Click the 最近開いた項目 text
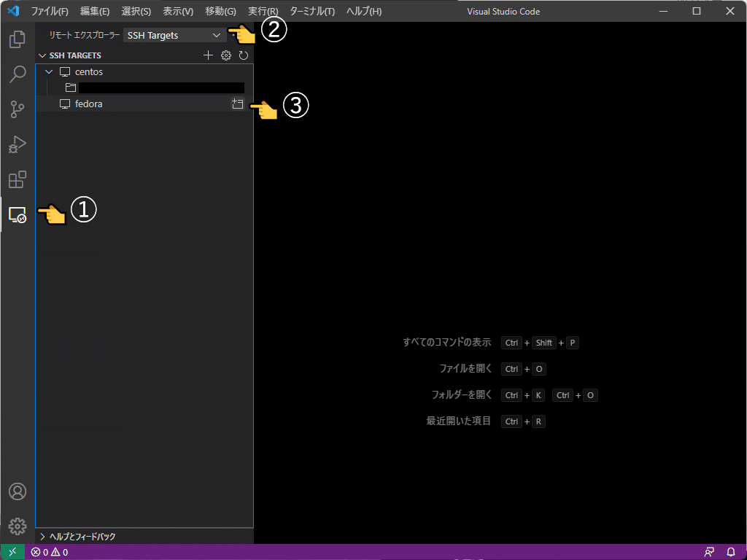Viewport: 747px width, 560px height. click(458, 421)
